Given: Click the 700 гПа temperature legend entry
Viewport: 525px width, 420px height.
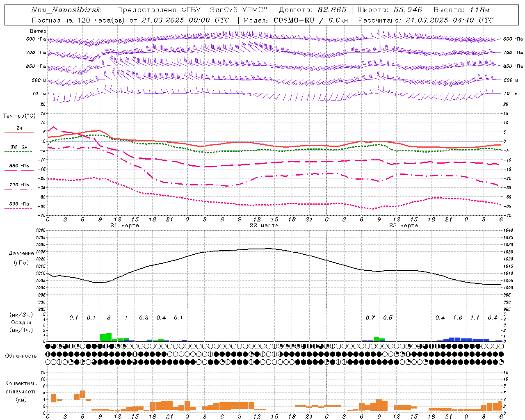Looking at the screenshot, I should pyautogui.click(x=19, y=185).
